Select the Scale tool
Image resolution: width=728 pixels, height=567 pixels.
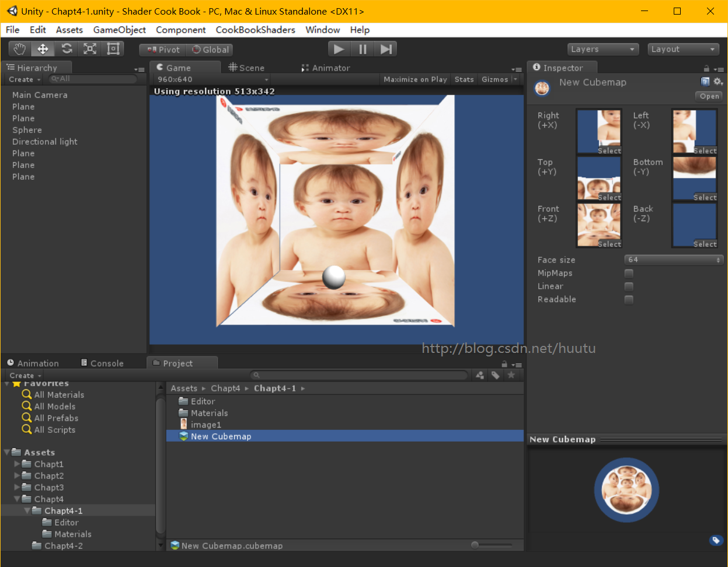tap(90, 49)
